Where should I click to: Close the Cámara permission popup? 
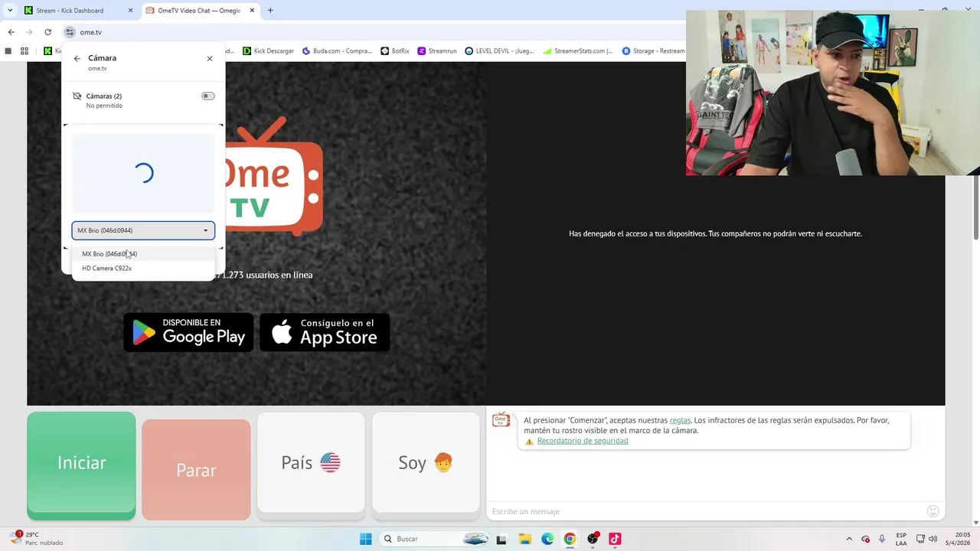tap(210, 58)
